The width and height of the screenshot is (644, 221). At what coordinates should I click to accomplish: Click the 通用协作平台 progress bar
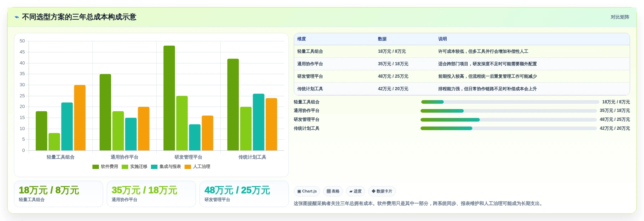[509, 111]
